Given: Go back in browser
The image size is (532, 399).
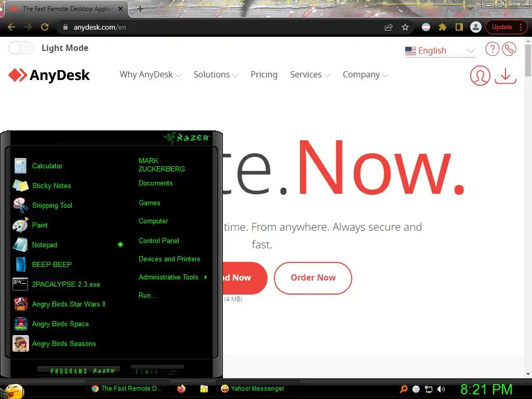Looking at the screenshot, I should click(x=11, y=27).
